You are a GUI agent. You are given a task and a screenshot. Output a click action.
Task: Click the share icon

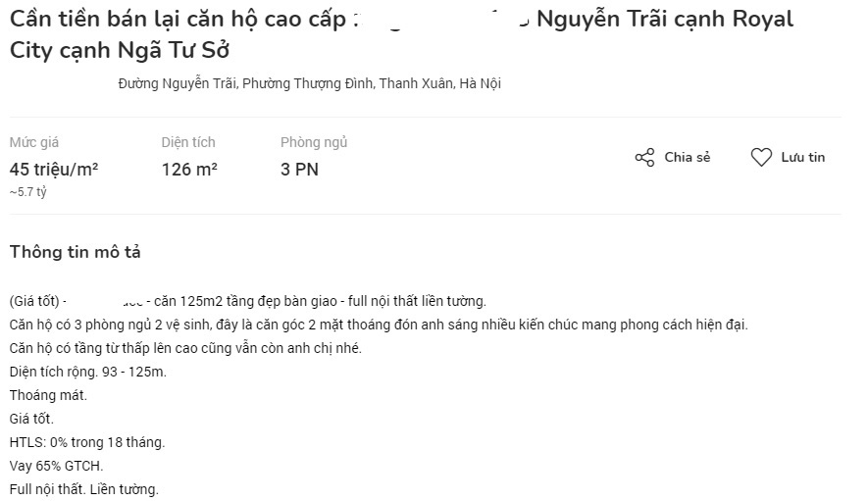[644, 158]
